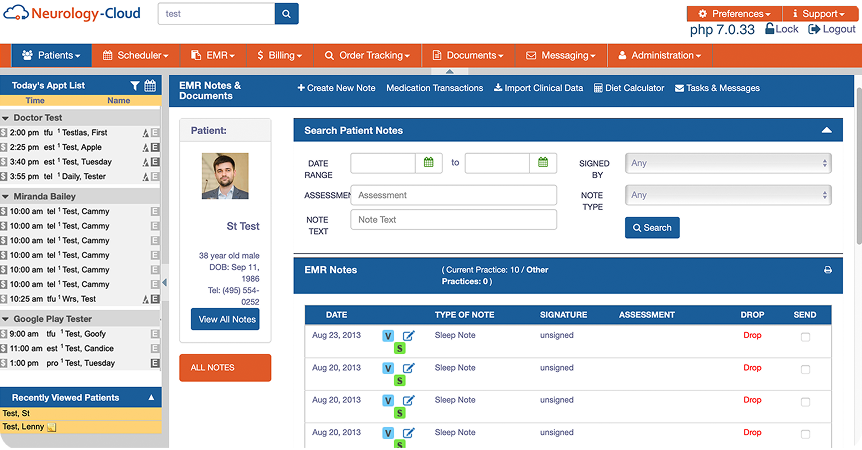Open the Messaging menu
This screenshot has height=450, width=862.
point(561,55)
